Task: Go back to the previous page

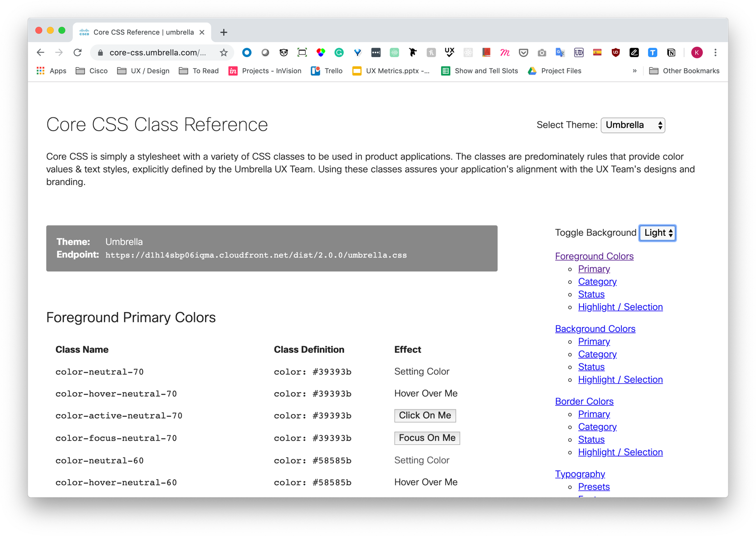Action: pos(40,53)
